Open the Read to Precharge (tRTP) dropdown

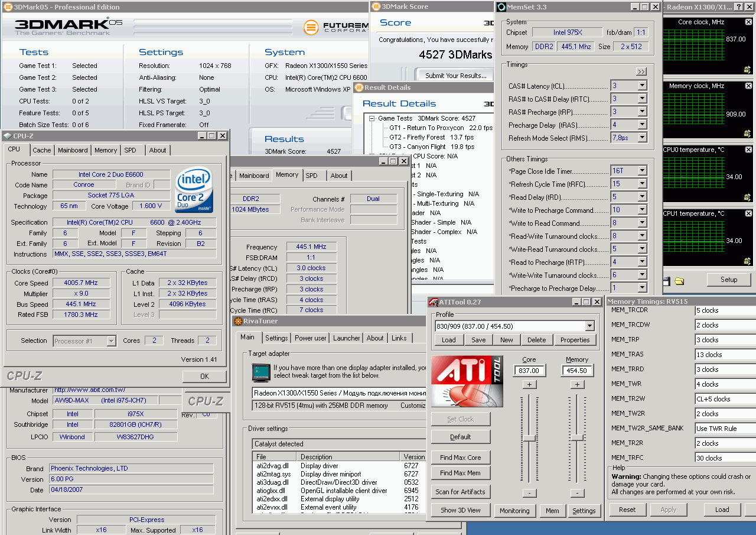642,262
